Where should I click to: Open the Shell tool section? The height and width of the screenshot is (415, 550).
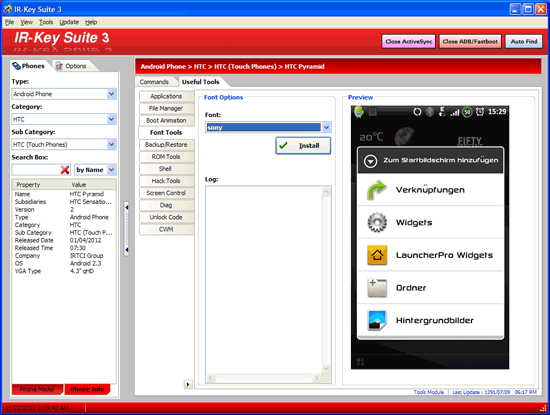pos(166,169)
